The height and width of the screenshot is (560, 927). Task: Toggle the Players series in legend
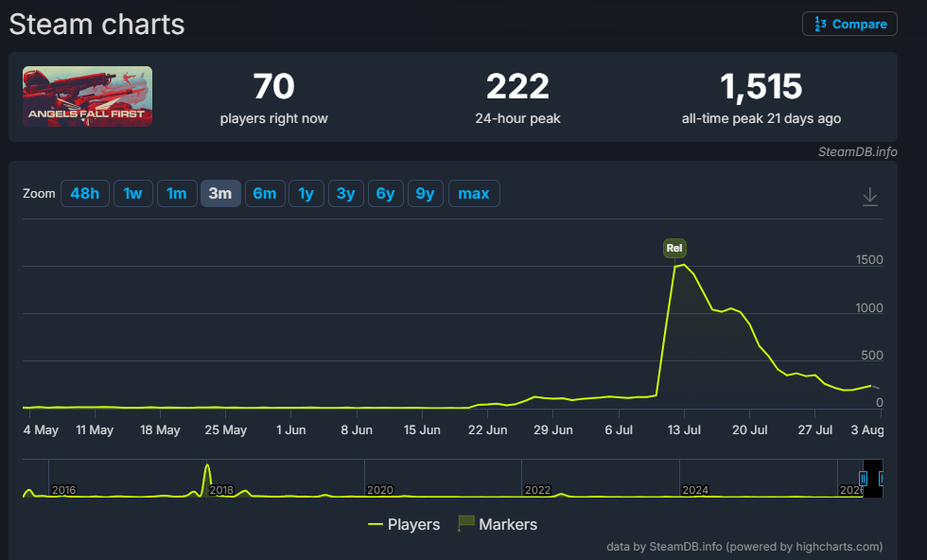[x=404, y=524]
